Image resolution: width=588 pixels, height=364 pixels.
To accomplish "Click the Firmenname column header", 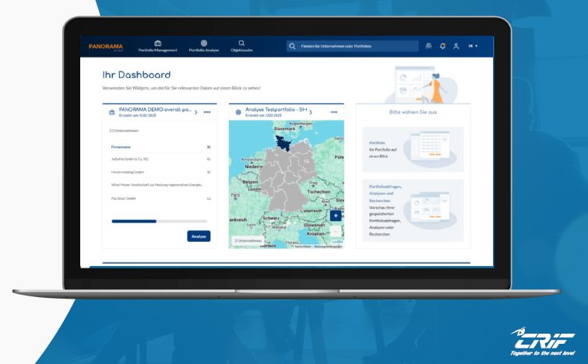I will coord(121,147).
